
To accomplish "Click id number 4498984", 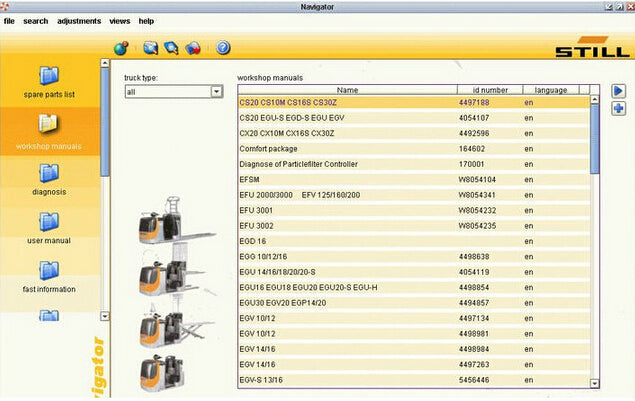I will coord(474,349).
